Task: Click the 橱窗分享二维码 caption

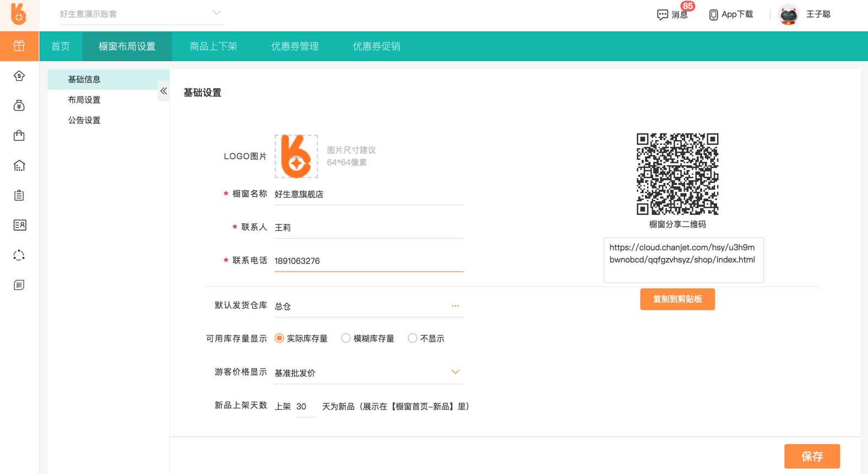Action: click(677, 224)
